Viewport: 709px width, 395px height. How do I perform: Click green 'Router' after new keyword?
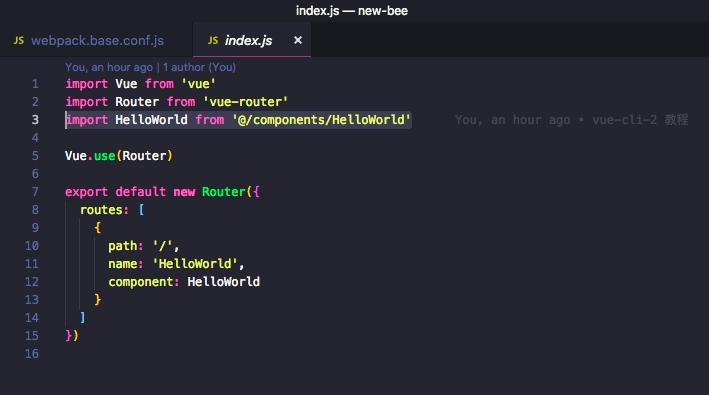pyautogui.click(x=223, y=192)
